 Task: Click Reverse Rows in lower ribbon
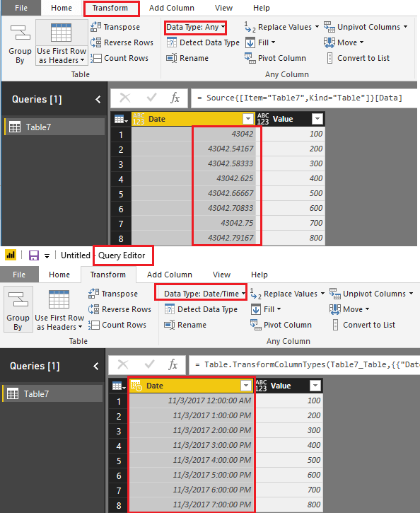tap(119, 309)
